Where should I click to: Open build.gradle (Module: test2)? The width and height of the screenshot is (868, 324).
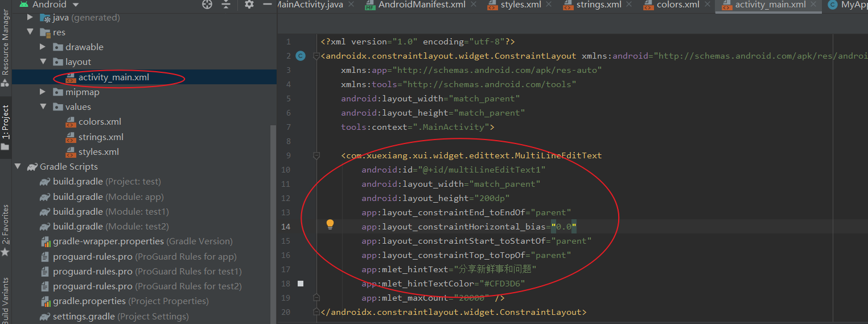111,227
